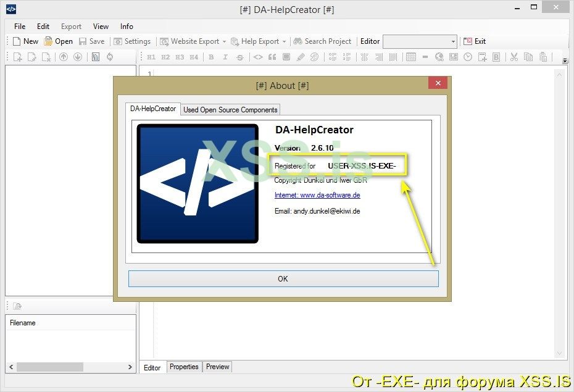The width and height of the screenshot is (574, 392).
Task: Click the table of contents tree icon
Action: coord(96,57)
